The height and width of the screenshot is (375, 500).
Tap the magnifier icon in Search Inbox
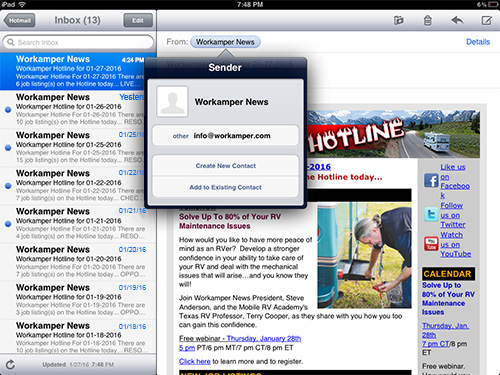(11, 42)
